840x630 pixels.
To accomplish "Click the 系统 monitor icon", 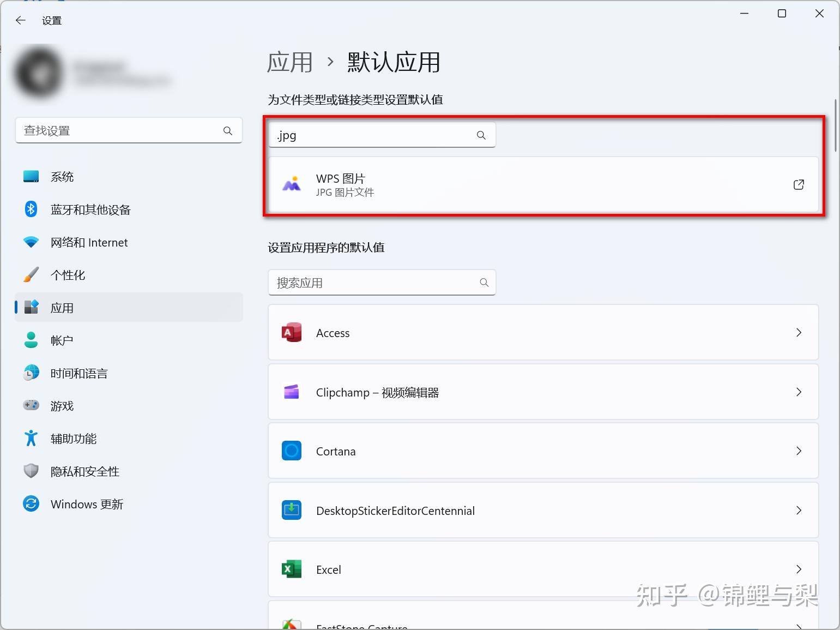I will point(31,177).
